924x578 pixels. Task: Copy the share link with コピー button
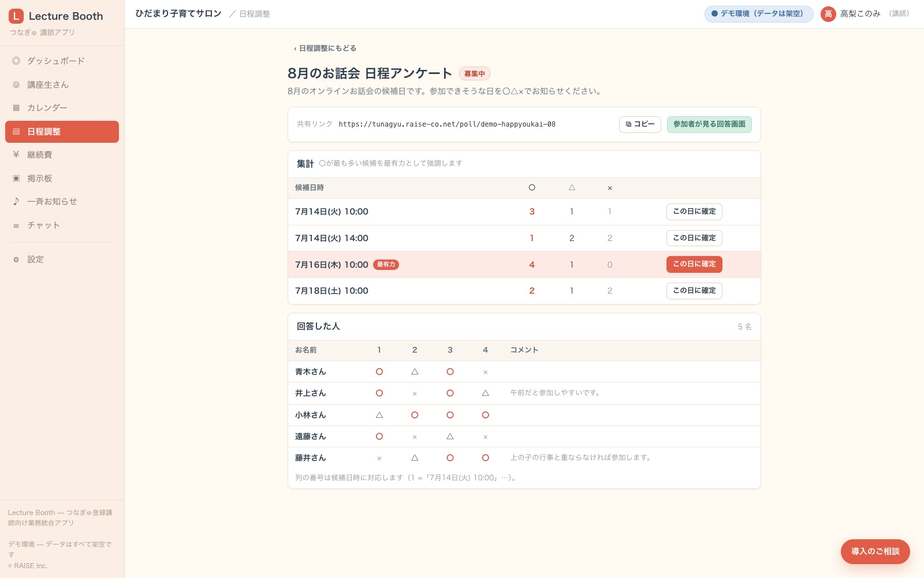[640, 124]
